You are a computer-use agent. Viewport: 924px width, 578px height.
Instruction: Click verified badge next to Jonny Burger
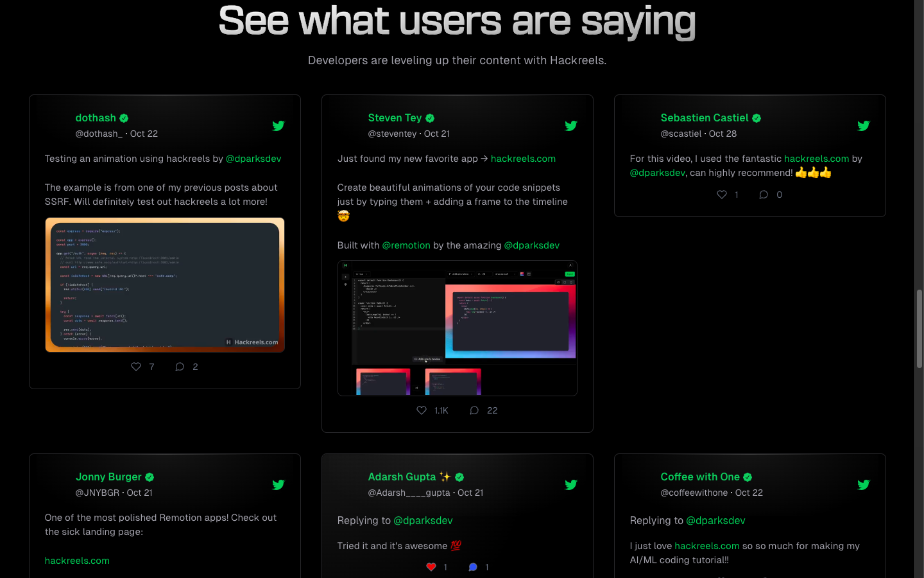[x=150, y=477]
